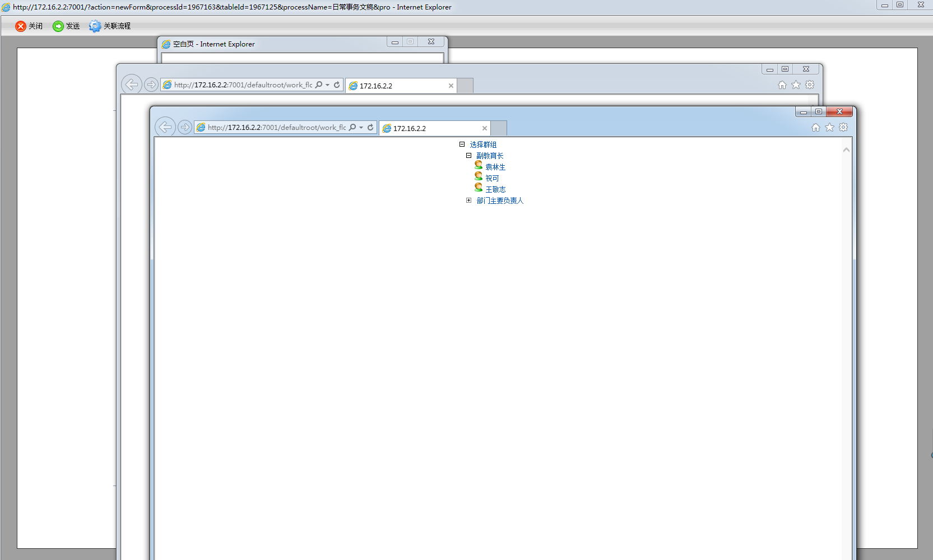The width and height of the screenshot is (933, 560).
Task: Click the red 关闭 (close) toolbar icon
Action: (x=21, y=26)
